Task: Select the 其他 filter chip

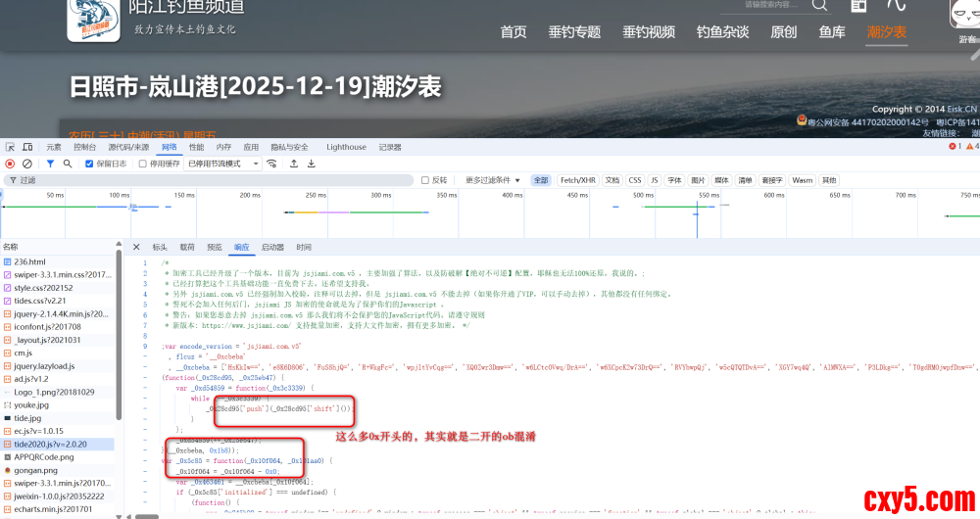Action: (x=829, y=180)
